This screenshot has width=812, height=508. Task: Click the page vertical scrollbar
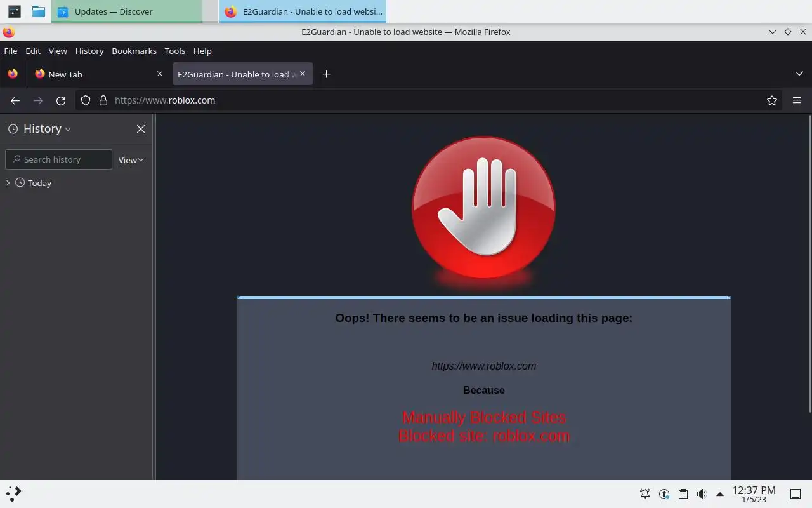point(809,264)
